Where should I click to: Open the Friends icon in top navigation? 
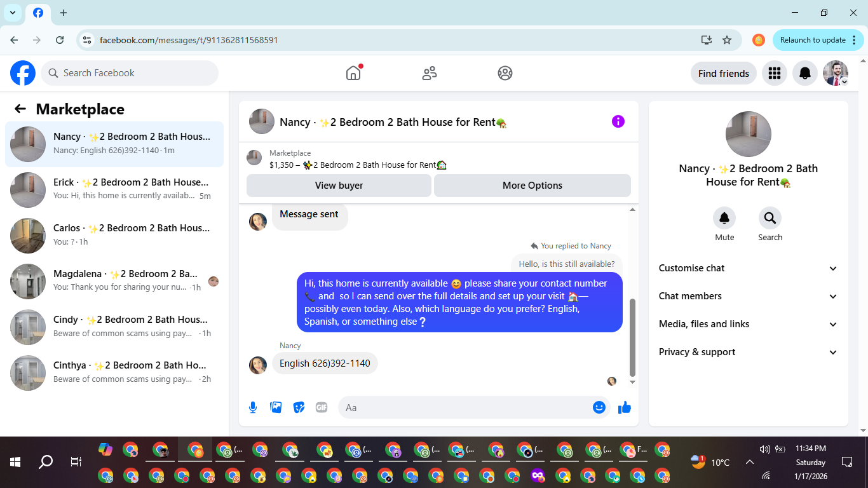click(x=430, y=73)
